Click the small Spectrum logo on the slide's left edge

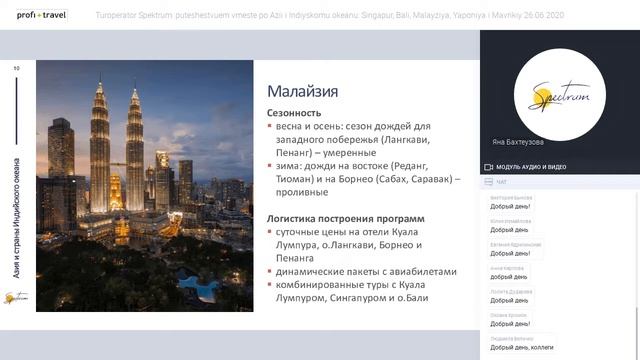[x=16, y=298]
